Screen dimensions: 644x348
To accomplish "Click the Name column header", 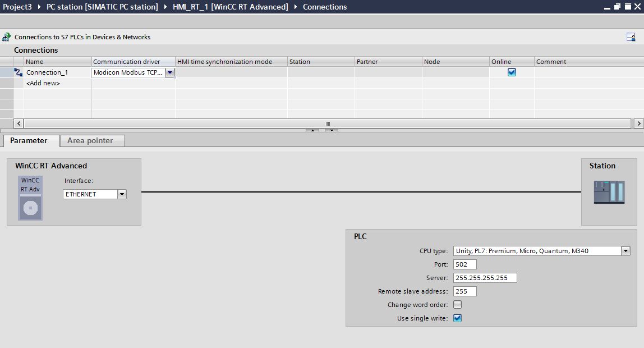I will pos(57,62).
